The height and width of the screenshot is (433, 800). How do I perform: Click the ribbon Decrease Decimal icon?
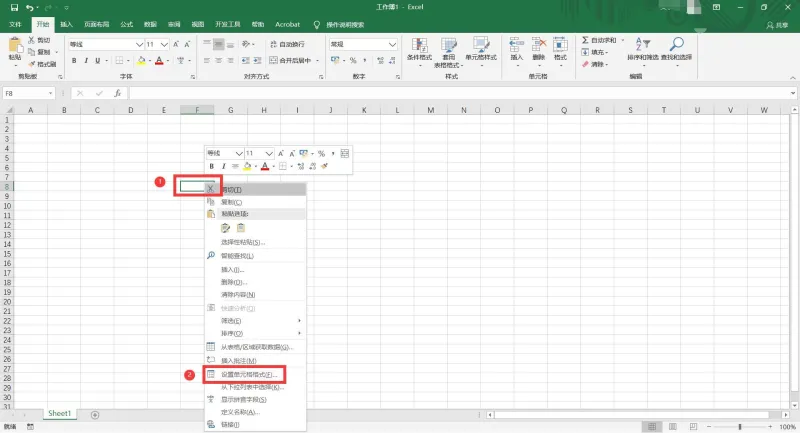(x=392, y=61)
